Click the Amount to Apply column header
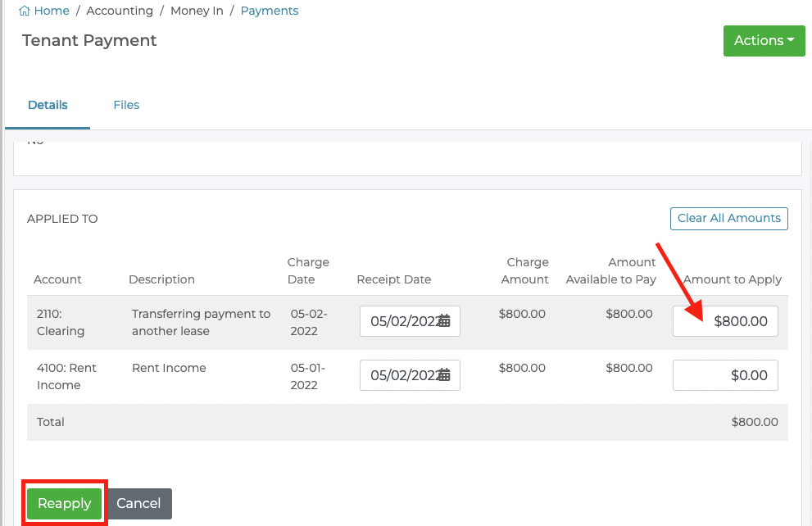This screenshot has width=812, height=526. (732, 279)
